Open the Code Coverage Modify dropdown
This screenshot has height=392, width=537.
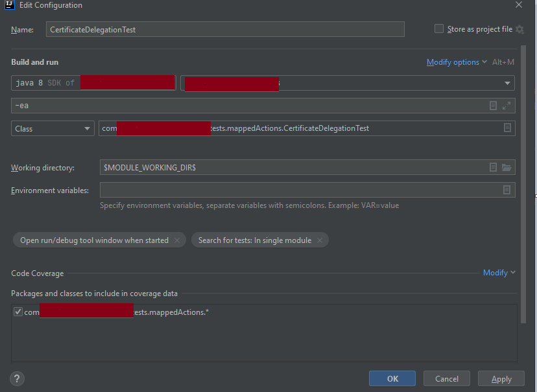[498, 273]
